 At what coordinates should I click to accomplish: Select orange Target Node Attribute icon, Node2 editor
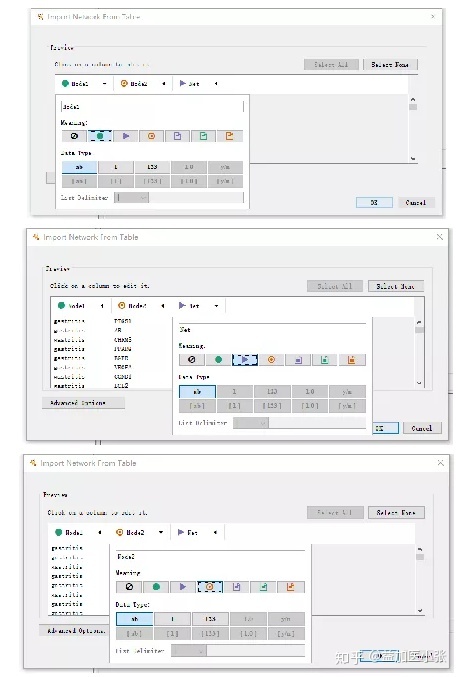point(291,586)
